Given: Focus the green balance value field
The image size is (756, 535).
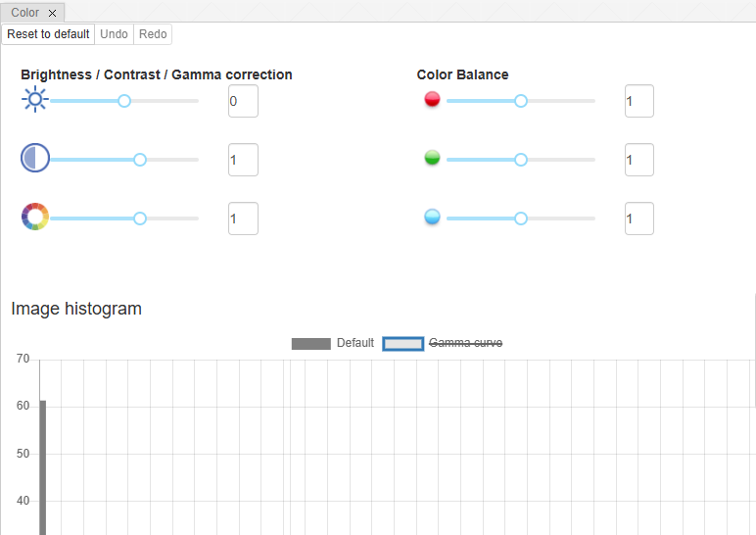Looking at the screenshot, I should tap(638, 160).
